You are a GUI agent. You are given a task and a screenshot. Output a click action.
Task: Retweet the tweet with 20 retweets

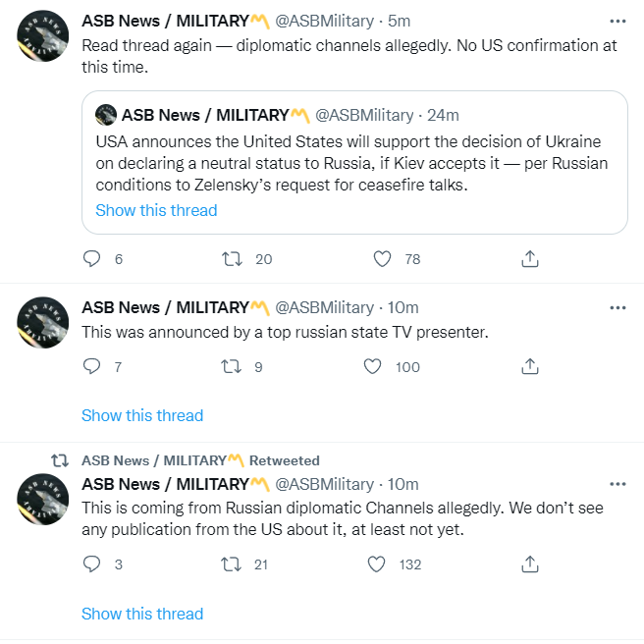click(x=233, y=259)
